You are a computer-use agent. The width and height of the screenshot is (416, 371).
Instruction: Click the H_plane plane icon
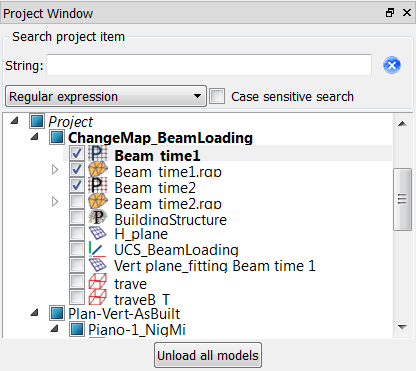coord(98,233)
